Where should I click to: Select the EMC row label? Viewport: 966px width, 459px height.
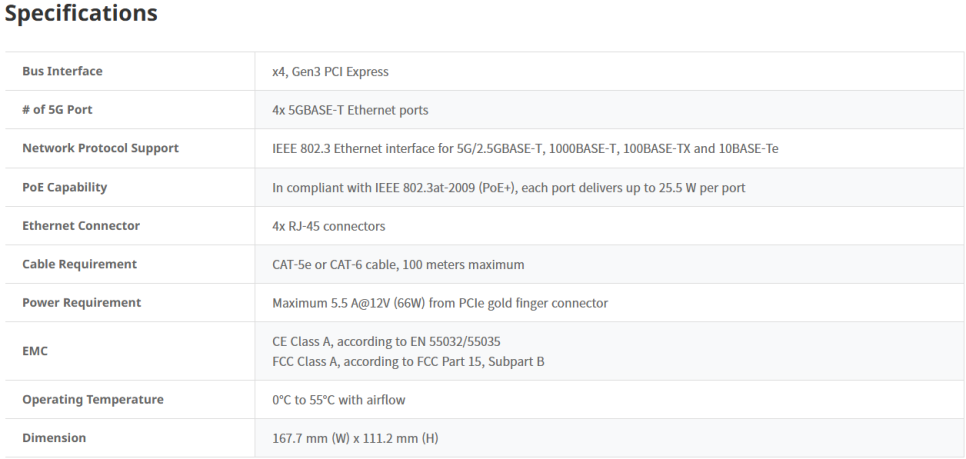(x=35, y=351)
